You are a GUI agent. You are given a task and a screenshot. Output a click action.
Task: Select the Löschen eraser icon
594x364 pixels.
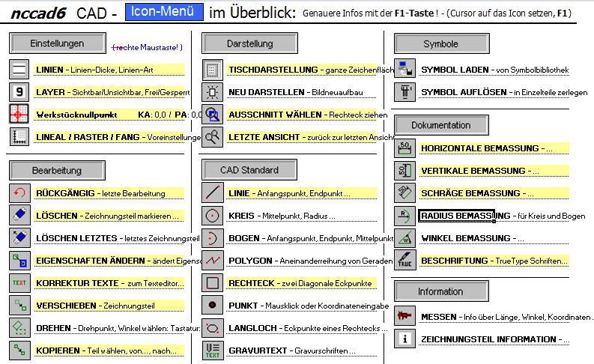tap(19, 216)
